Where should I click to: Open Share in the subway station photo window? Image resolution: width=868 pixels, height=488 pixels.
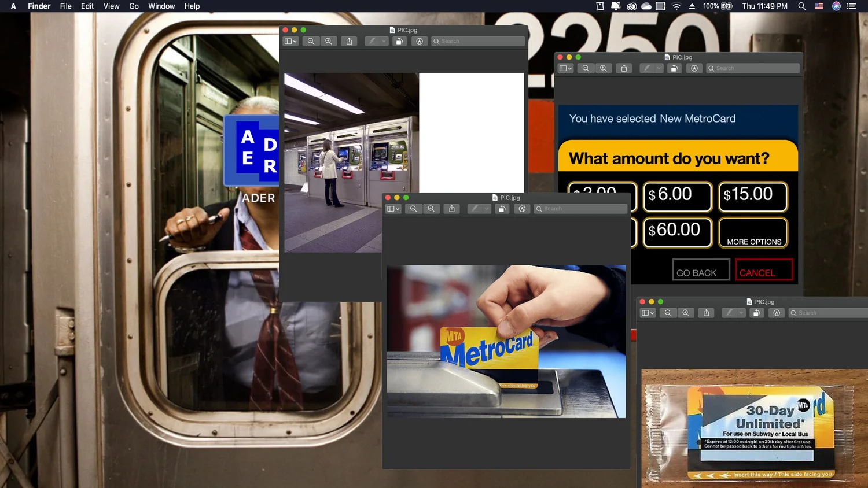[x=349, y=41]
